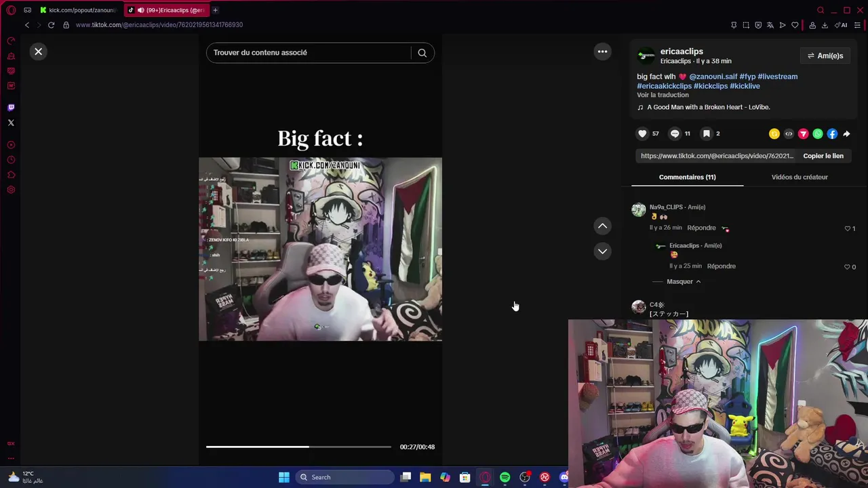Switch to the 'Vidéos du créateur' tab
Image resolution: width=868 pixels, height=488 pixels.
coord(800,177)
